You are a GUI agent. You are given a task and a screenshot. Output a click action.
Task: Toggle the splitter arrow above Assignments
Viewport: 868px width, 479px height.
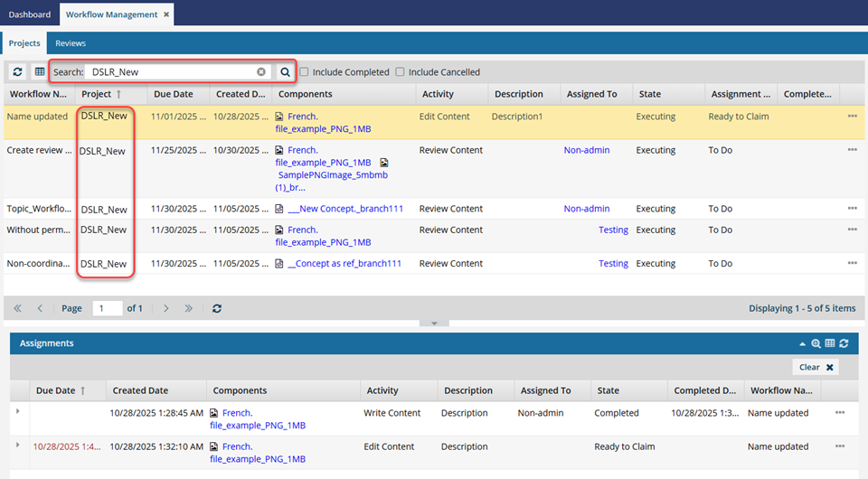click(x=434, y=323)
